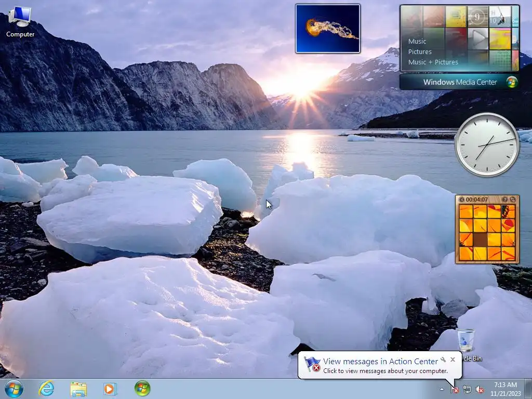Click the puzzle gadget shuffle/solve icon
532x399 pixels.
coord(512,199)
